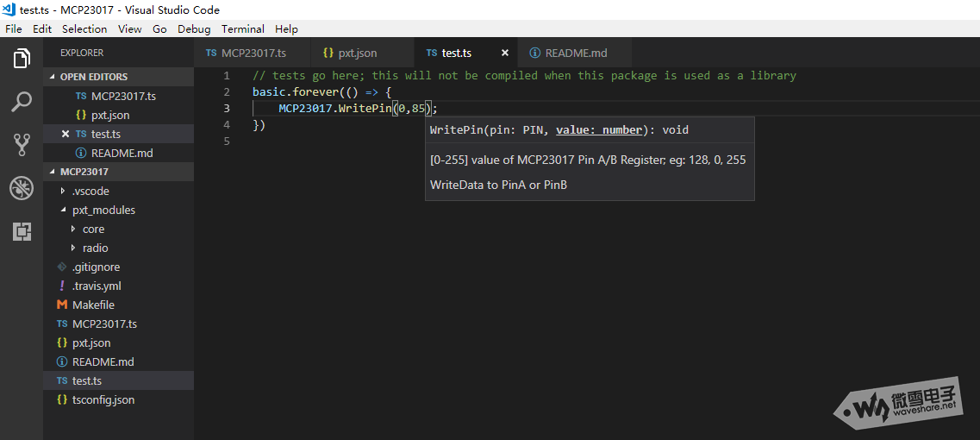This screenshot has width=980, height=440.
Task: Click the tsconfig.json braces icon
Action: click(x=61, y=399)
